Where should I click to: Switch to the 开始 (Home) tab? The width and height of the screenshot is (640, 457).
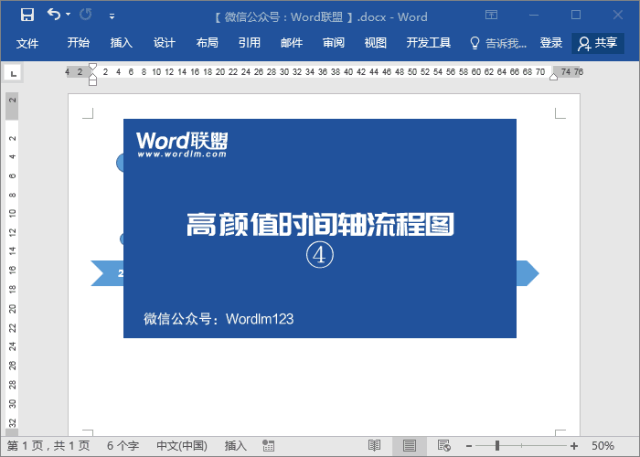click(78, 42)
